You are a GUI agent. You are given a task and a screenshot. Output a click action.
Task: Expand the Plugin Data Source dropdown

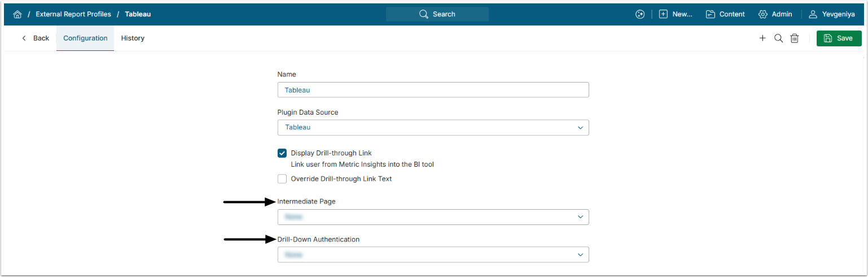coord(433,128)
